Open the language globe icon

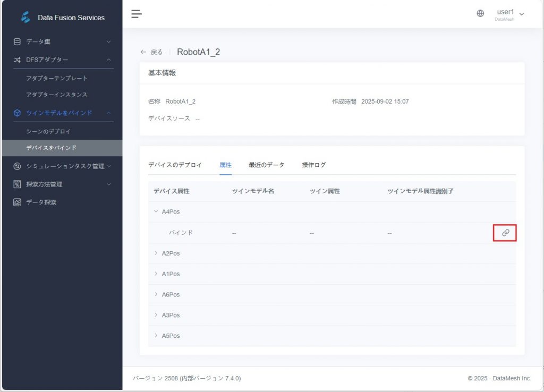coord(480,14)
